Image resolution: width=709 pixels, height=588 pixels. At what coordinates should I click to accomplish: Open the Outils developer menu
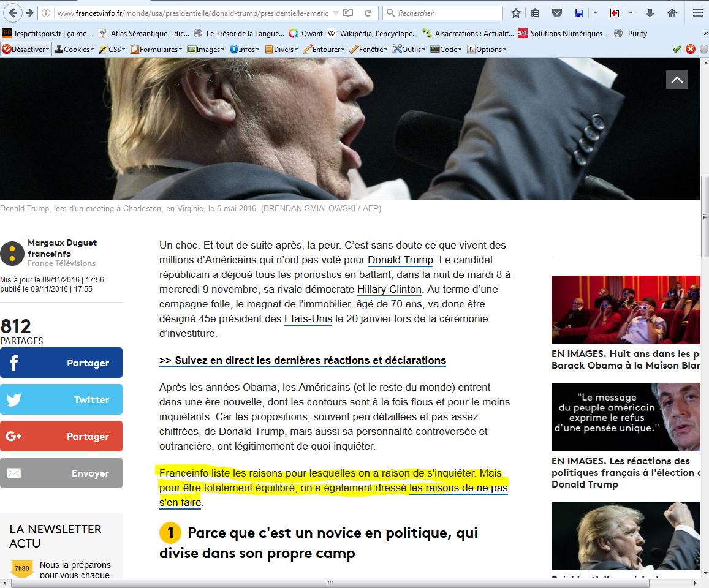tap(409, 49)
